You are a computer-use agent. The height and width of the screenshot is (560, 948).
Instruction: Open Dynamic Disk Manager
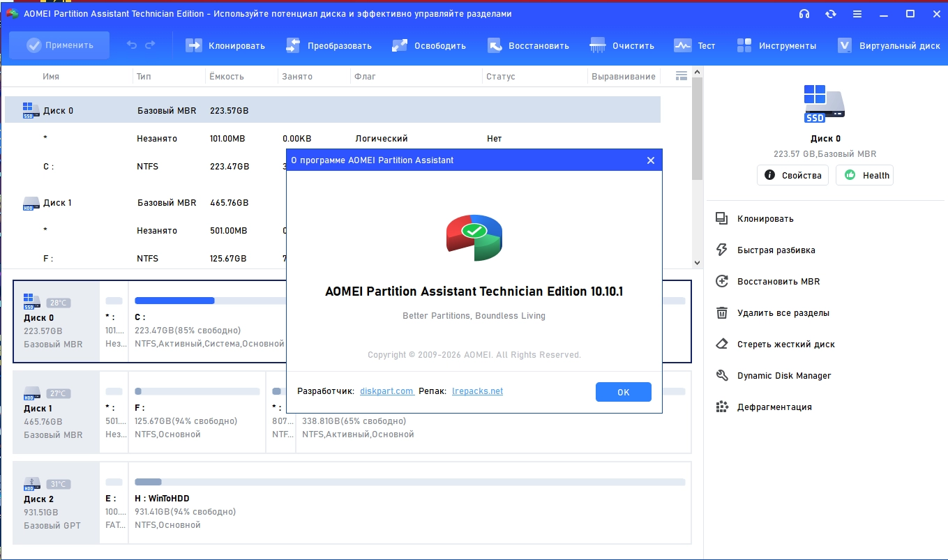point(783,375)
